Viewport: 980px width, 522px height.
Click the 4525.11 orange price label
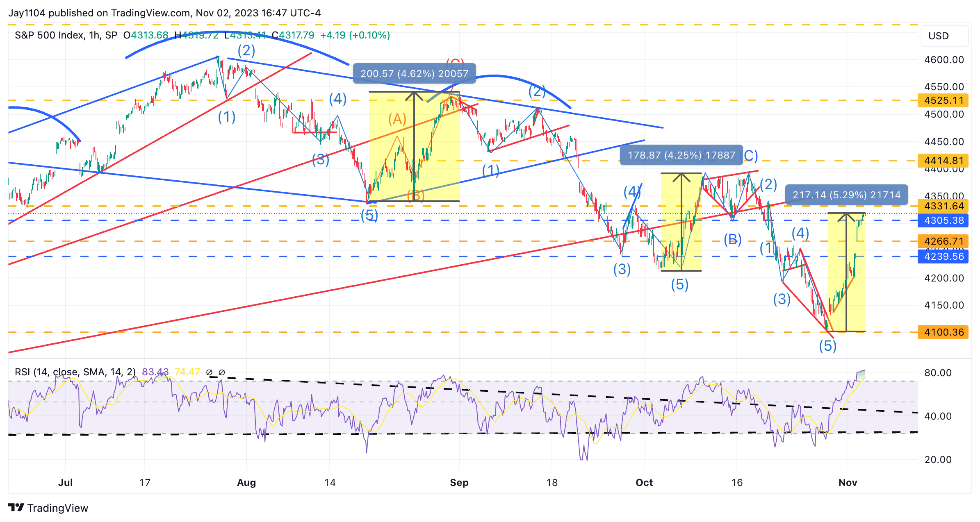coord(943,100)
